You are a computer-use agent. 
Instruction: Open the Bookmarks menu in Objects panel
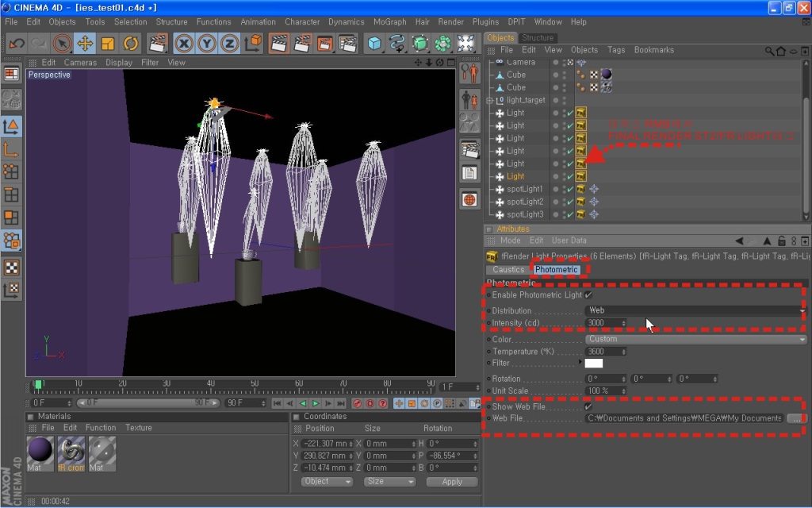tap(653, 50)
